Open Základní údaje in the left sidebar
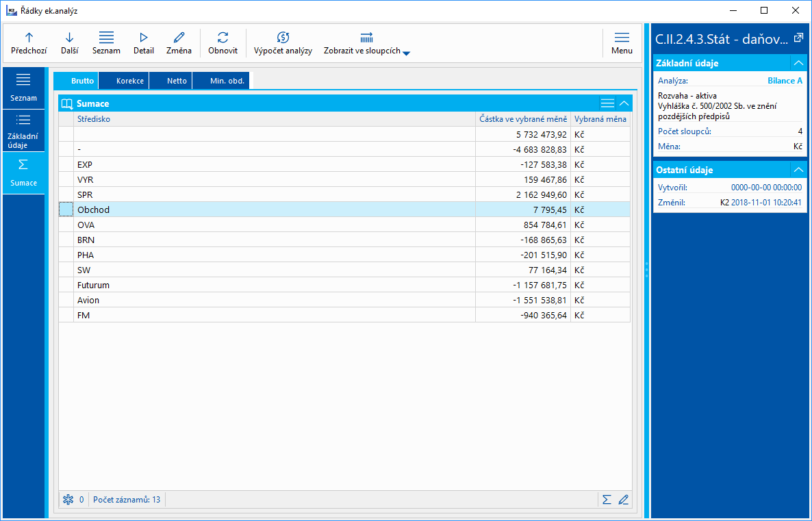The image size is (812, 521). tap(23, 131)
